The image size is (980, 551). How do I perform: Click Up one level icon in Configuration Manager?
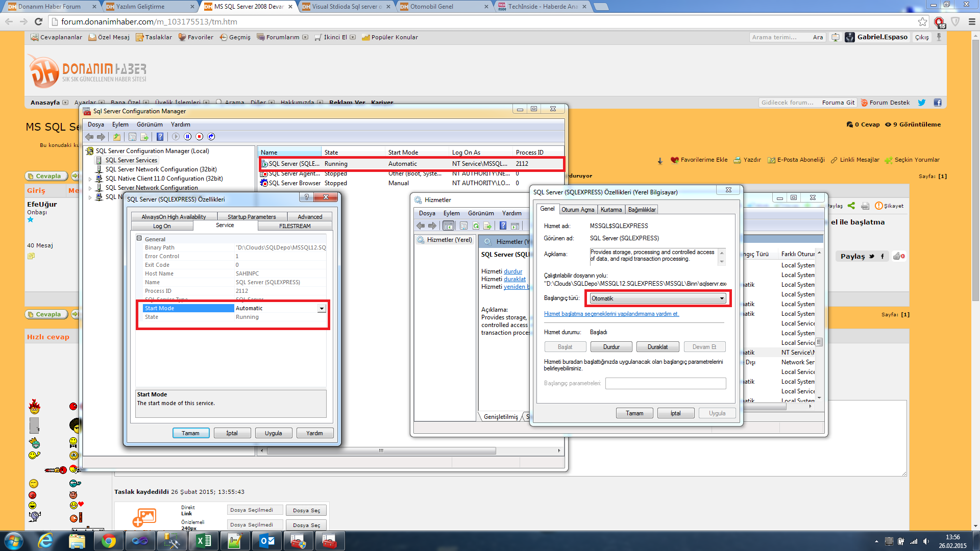click(117, 137)
